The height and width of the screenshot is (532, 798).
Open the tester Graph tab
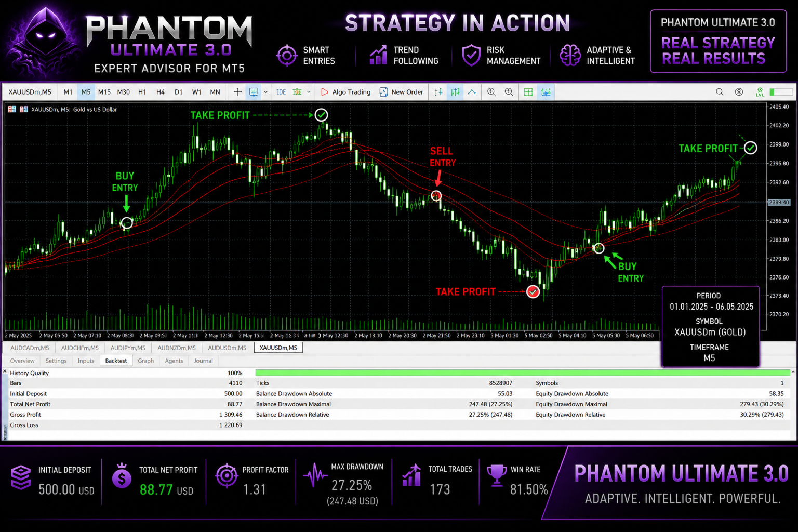click(146, 361)
